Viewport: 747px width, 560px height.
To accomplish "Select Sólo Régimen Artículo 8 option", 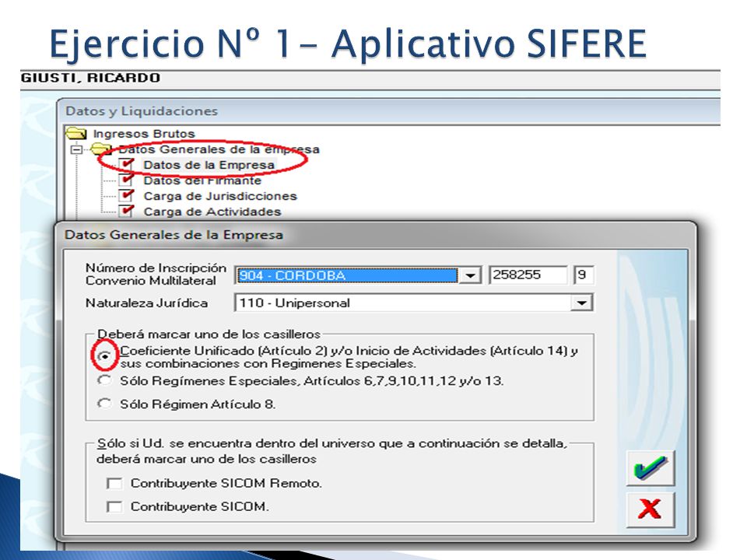I will tap(104, 404).
